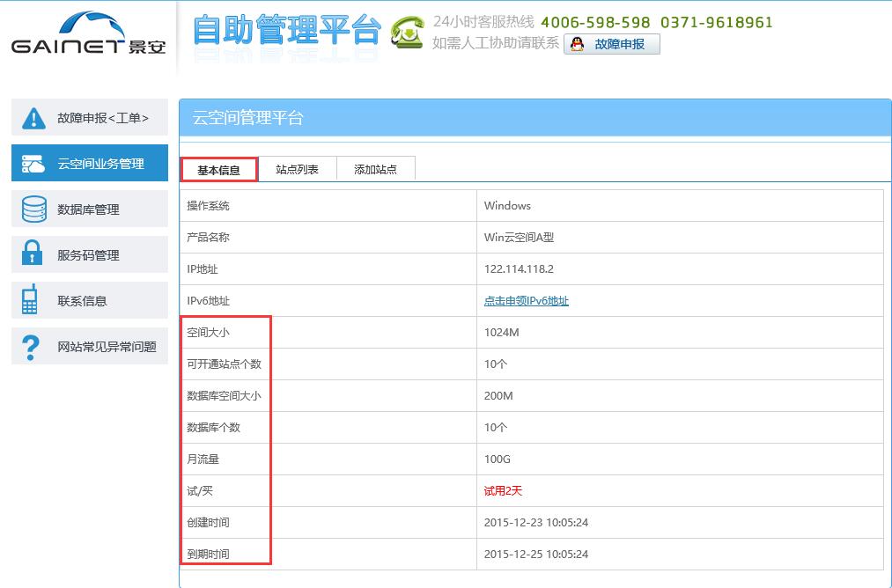Click the cloud icon beside 云空间业务管理
The image size is (892, 588).
[33, 164]
